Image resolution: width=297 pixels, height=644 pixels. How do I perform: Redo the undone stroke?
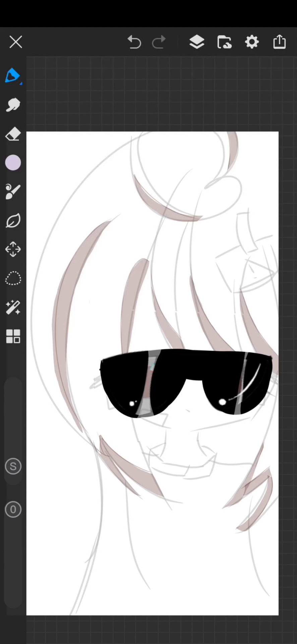click(x=159, y=42)
